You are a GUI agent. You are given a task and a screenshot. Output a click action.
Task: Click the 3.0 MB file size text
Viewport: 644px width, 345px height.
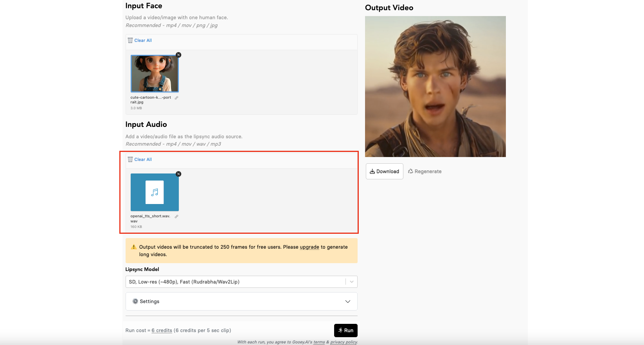click(136, 108)
